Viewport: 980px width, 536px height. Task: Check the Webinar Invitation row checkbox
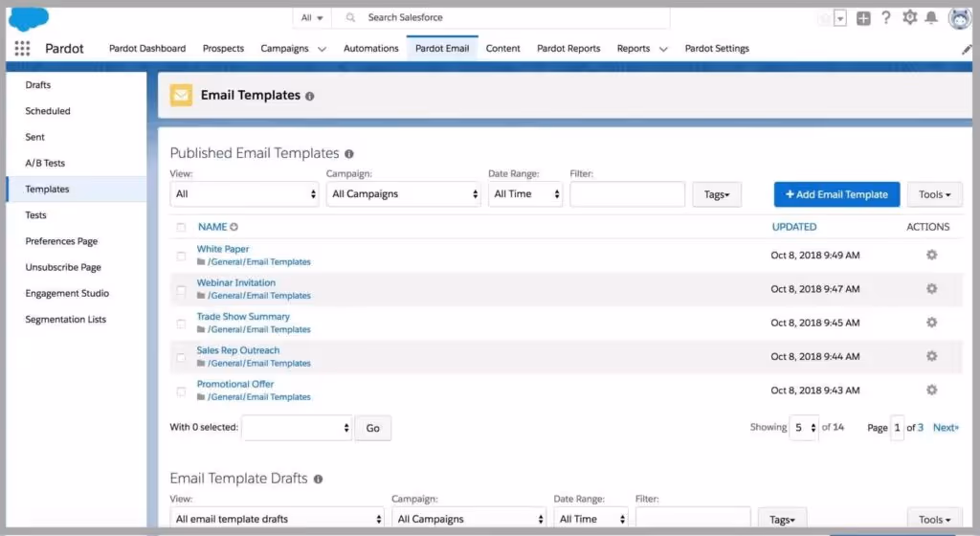(181, 290)
